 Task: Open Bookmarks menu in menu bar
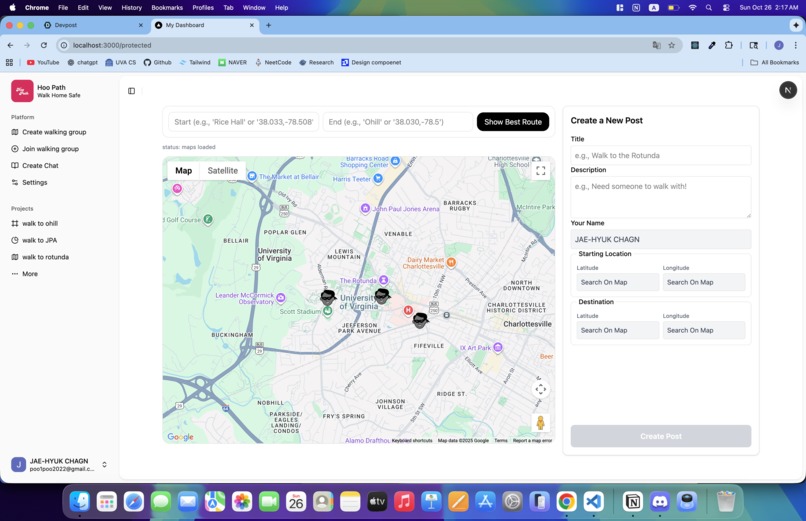pyautogui.click(x=167, y=8)
